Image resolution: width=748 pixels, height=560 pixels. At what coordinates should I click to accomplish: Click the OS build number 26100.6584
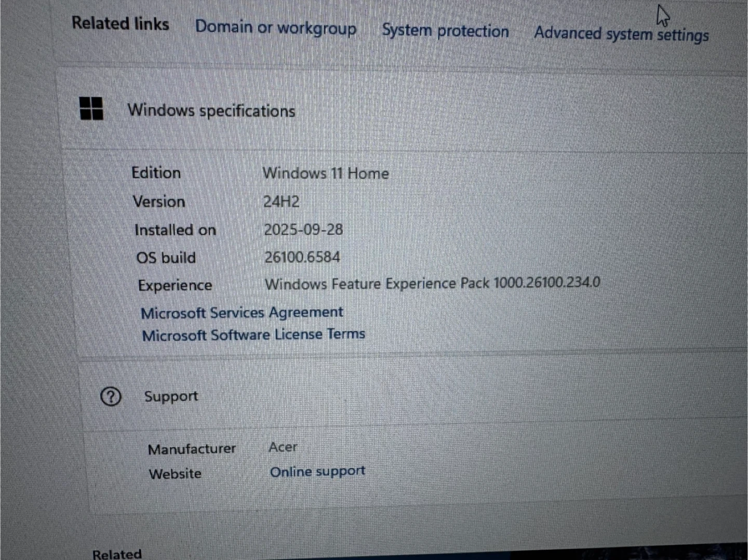302,257
